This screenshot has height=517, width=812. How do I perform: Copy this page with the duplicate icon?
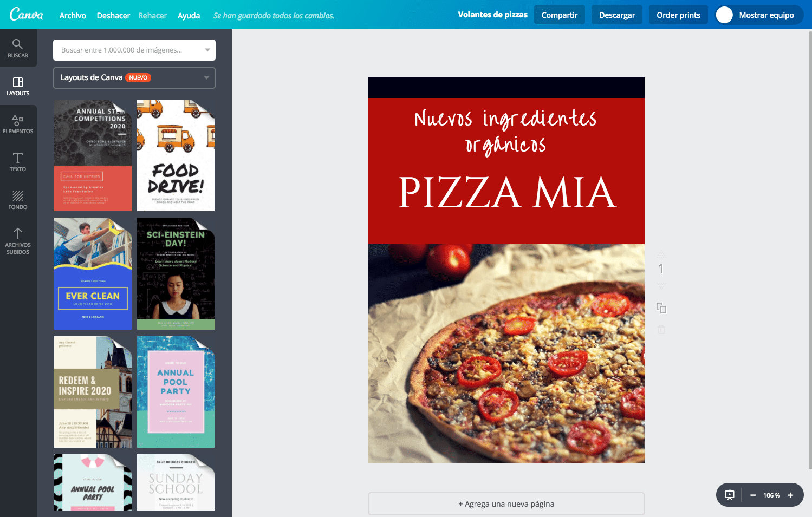(661, 308)
